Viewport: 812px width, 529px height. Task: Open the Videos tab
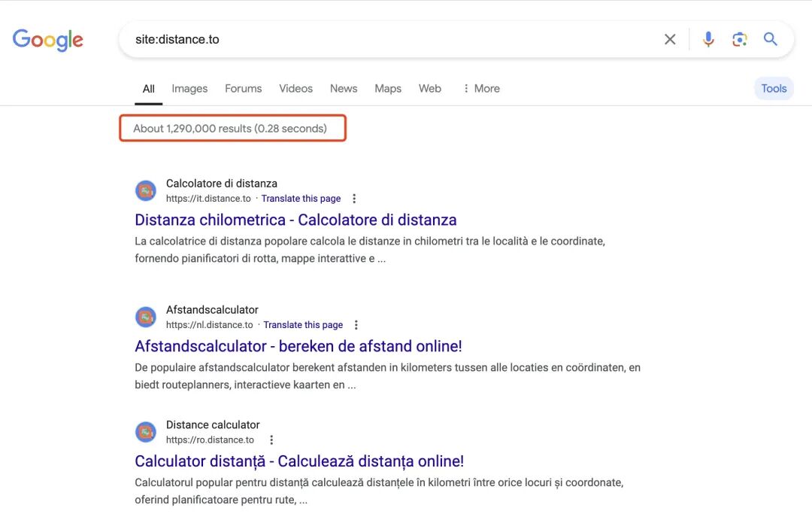[295, 88]
